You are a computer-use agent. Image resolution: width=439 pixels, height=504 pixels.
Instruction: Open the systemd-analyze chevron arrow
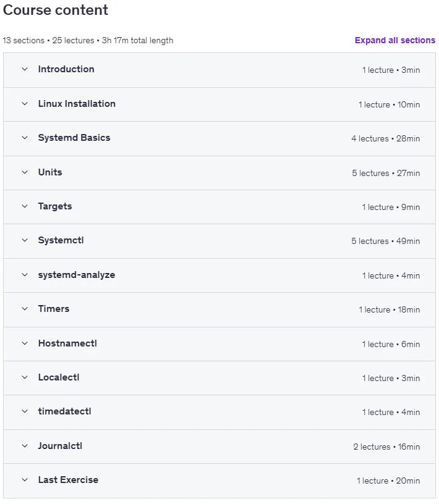25,274
